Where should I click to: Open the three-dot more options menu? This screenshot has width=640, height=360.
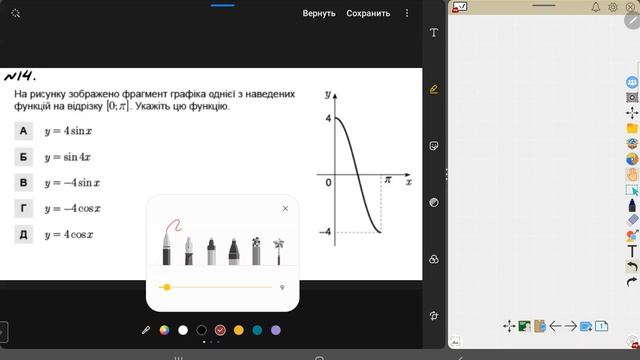[x=407, y=13]
